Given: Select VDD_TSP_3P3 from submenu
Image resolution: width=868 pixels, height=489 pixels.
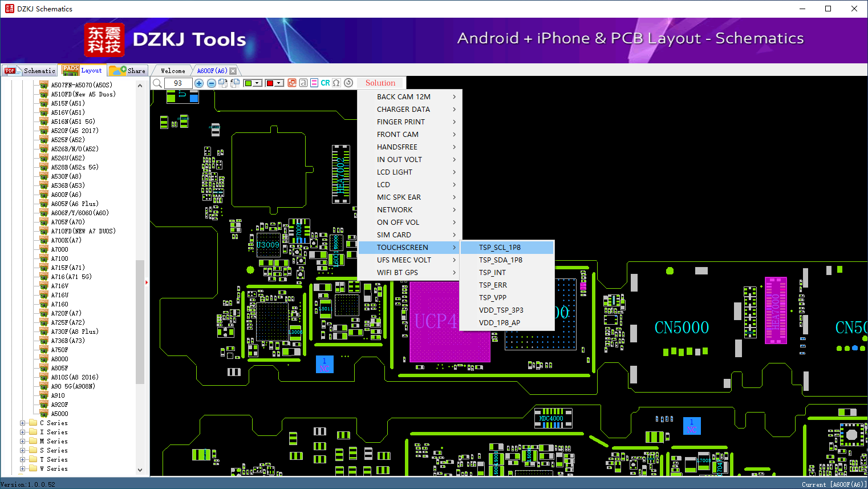Looking at the screenshot, I should 507,310.
